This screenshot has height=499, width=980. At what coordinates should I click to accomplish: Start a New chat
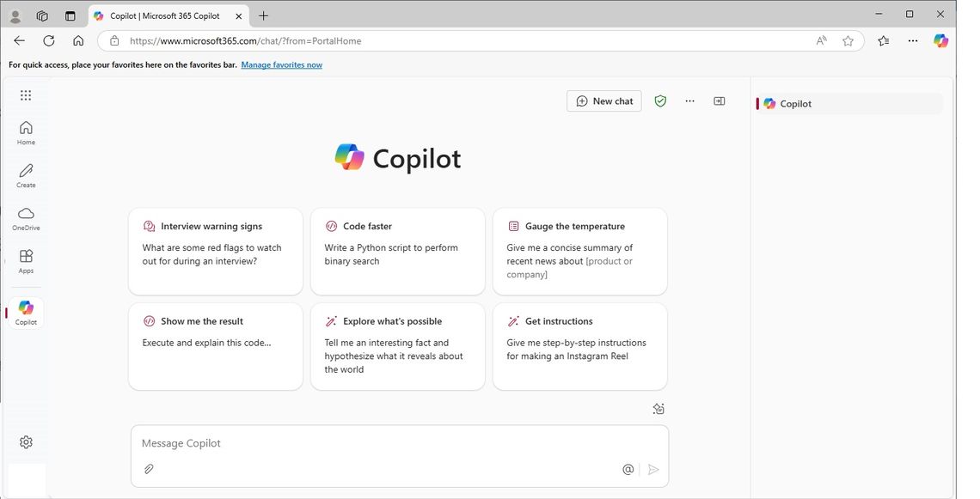pos(603,100)
